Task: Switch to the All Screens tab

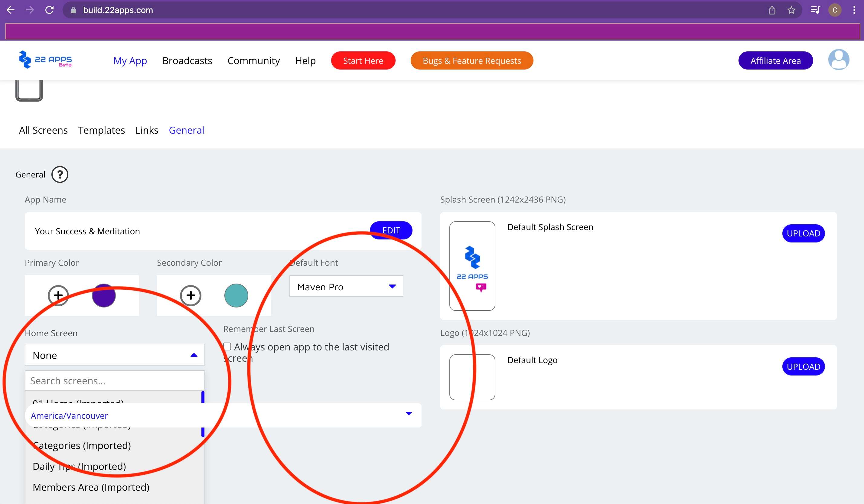Action: 43,130
